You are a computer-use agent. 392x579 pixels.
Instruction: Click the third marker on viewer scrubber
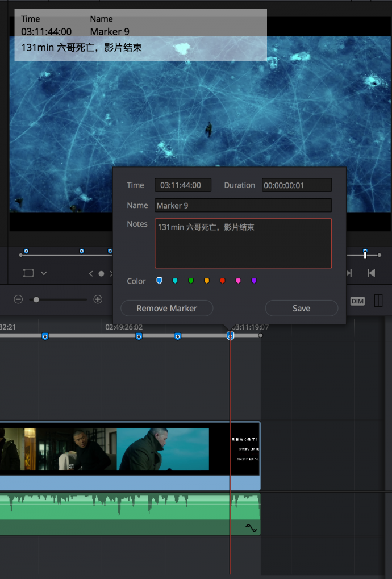click(x=110, y=251)
